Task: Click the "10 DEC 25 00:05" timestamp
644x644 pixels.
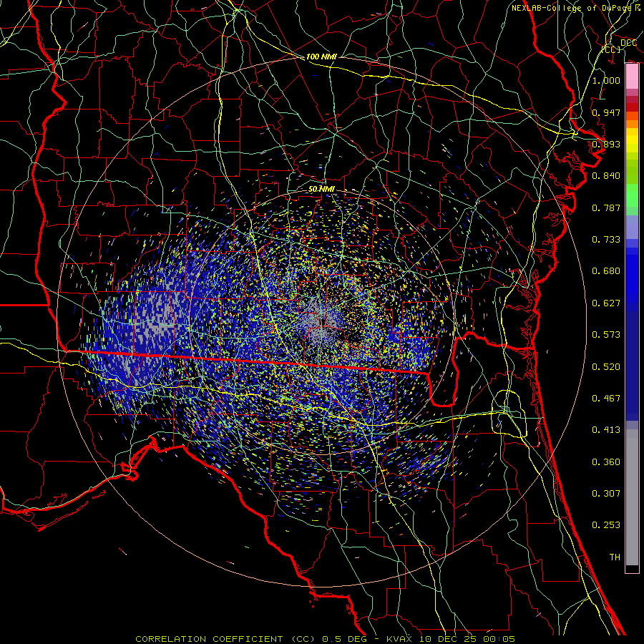Action: [x=468, y=639]
